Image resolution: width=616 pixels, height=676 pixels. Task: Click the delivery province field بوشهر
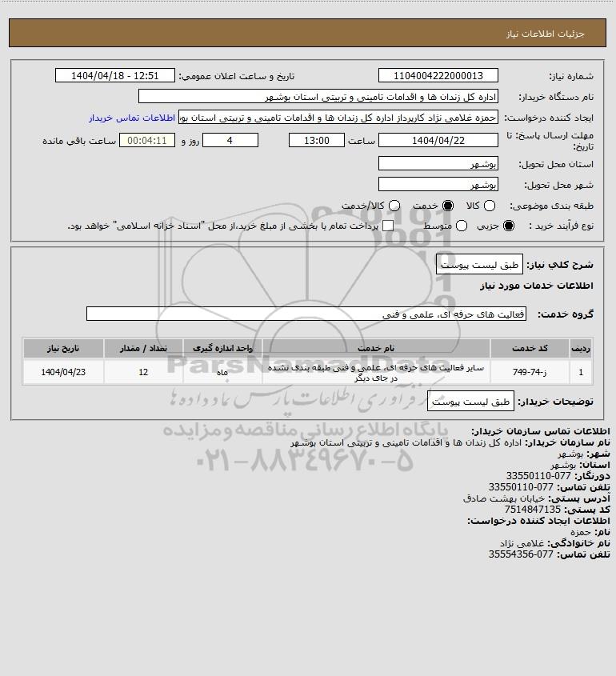pos(438,164)
